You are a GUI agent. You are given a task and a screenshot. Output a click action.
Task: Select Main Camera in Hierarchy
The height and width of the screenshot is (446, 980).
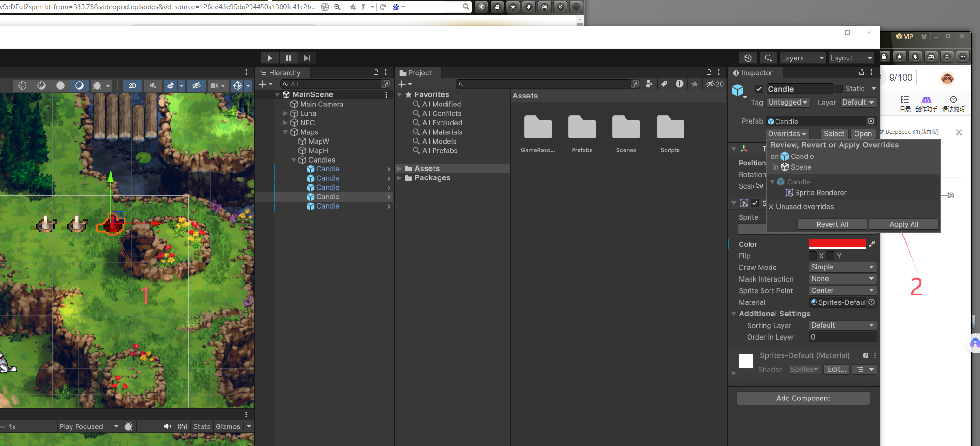(x=322, y=104)
